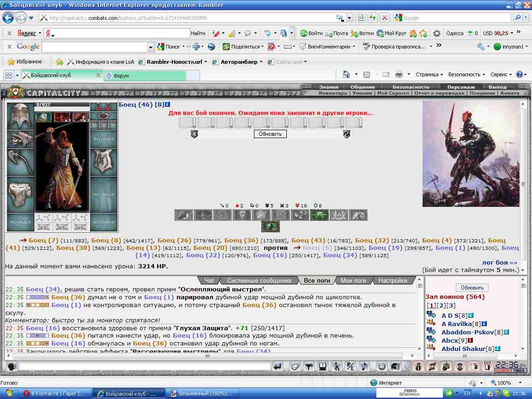
Task: Open info icon next to A Ravilka[8]
Action: (484, 324)
